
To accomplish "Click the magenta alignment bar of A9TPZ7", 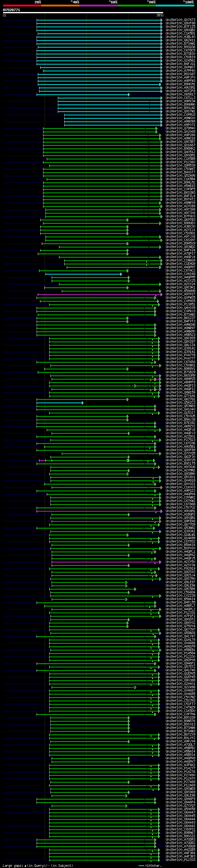I will (100, 294).
